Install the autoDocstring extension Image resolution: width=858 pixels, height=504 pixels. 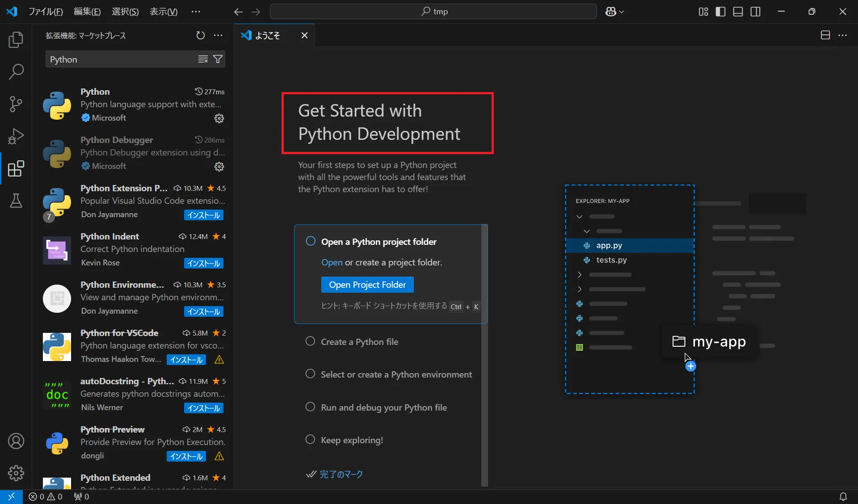204,408
